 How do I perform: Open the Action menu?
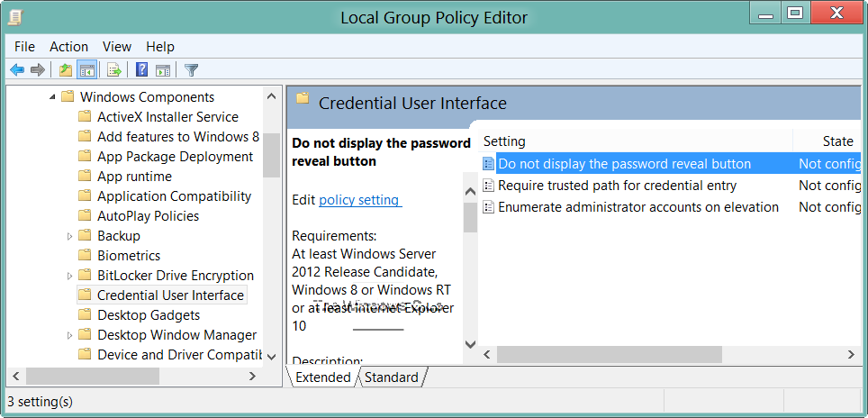point(69,47)
